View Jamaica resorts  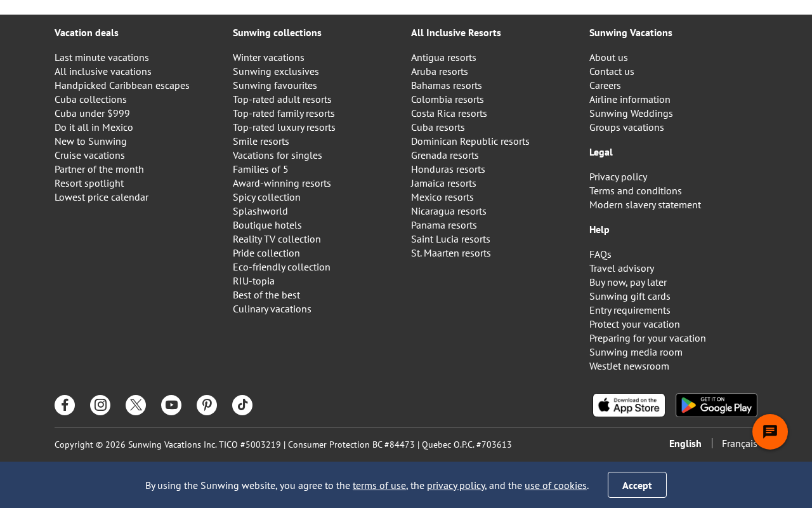(x=443, y=183)
